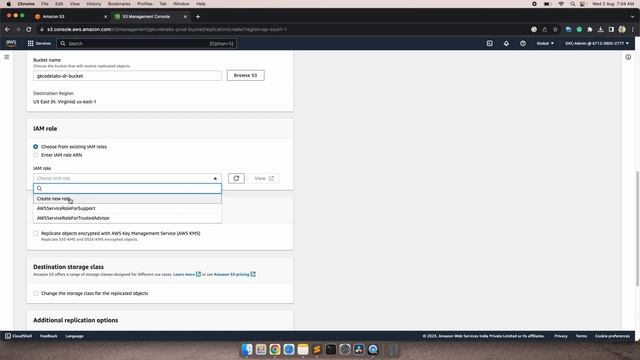
Task: Enable Replicate objects encrypted with AWS KMS
Action: click(36, 233)
